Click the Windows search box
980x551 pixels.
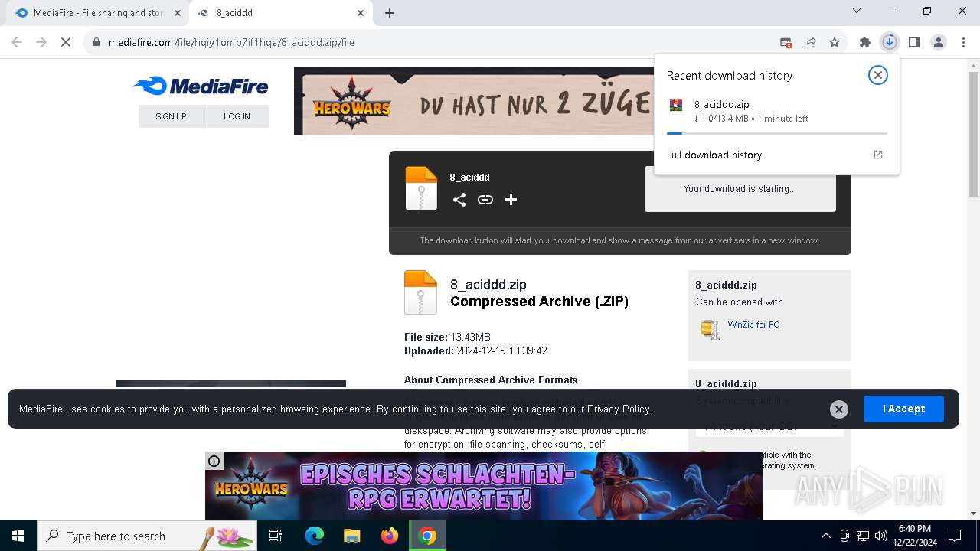147,536
